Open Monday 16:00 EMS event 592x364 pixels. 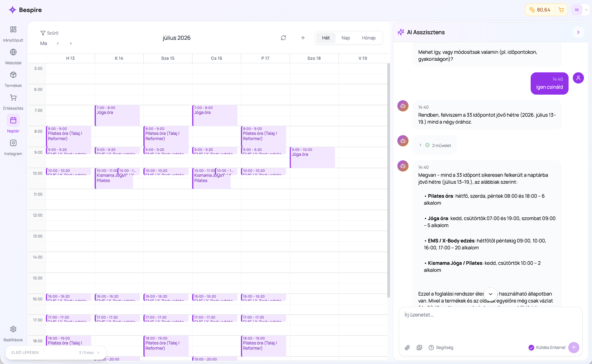pos(68,297)
